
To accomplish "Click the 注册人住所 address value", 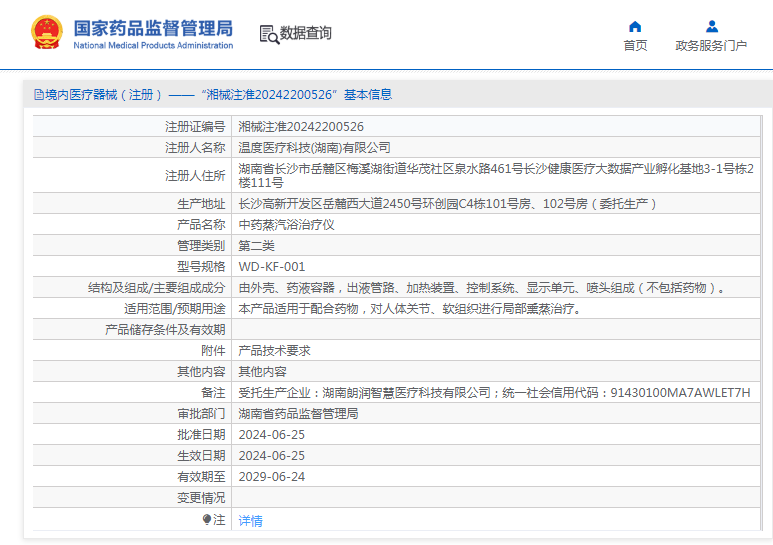I will pyautogui.click(x=496, y=175).
